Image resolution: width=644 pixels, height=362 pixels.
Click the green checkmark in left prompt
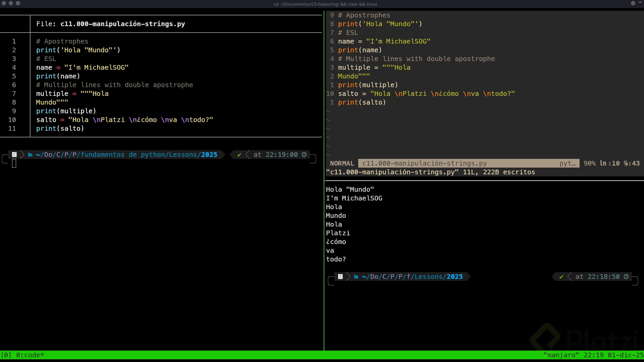(239, 155)
